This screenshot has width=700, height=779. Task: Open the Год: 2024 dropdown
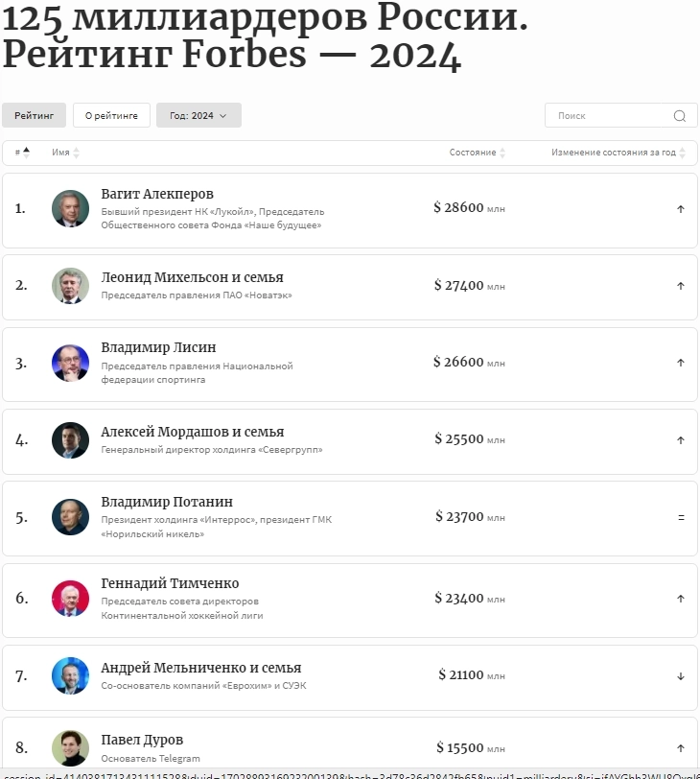coord(198,115)
